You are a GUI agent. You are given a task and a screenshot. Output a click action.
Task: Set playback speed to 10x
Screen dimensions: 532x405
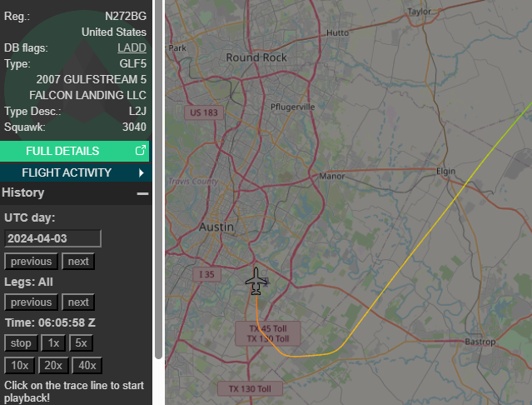pyautogui.click(x=19, y=365)
